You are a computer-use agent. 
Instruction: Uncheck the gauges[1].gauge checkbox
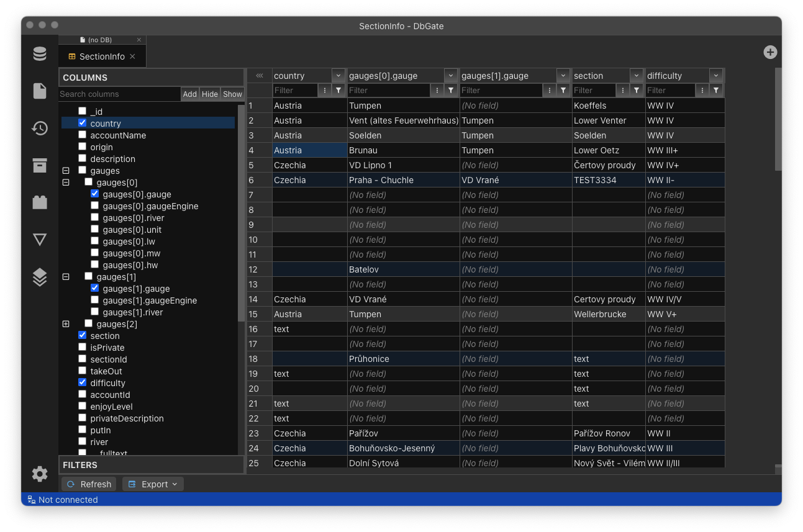(94, 288)
